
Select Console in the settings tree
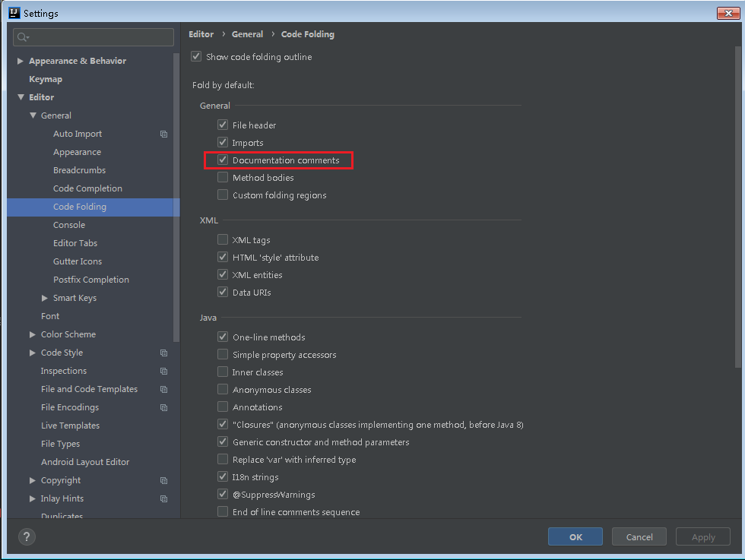[69, 224]
